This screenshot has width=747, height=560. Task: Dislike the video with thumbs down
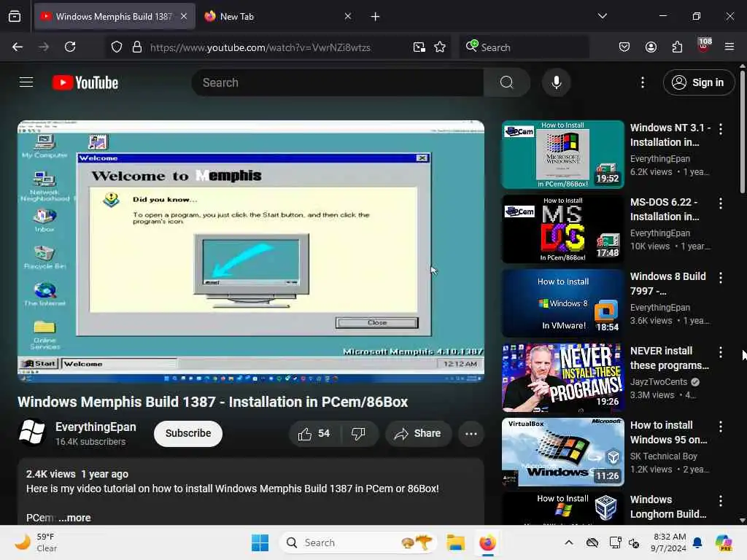click(x=358, y=433)
